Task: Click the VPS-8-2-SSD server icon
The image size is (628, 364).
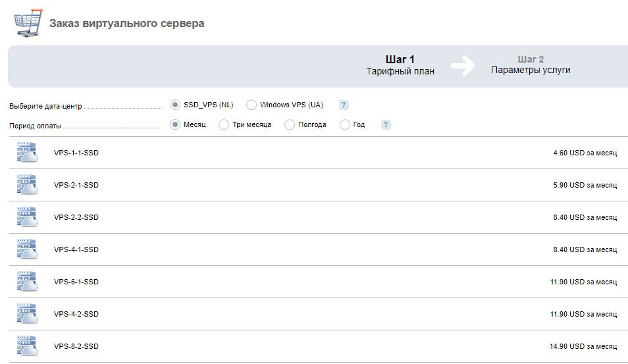Action: [x=27, y=346]
